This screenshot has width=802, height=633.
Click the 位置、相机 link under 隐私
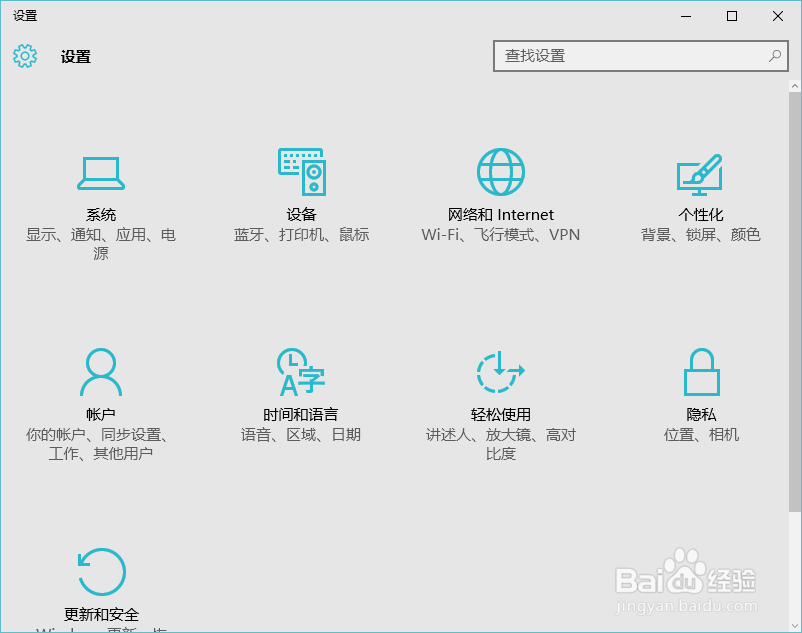700,434
